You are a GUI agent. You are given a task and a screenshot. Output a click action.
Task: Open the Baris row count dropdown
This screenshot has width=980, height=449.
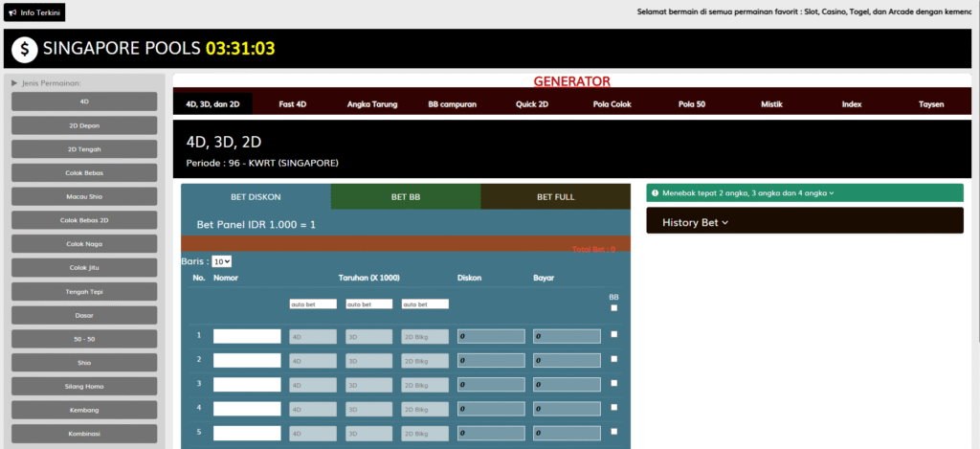pyautogui.click(x=222, y=261)
